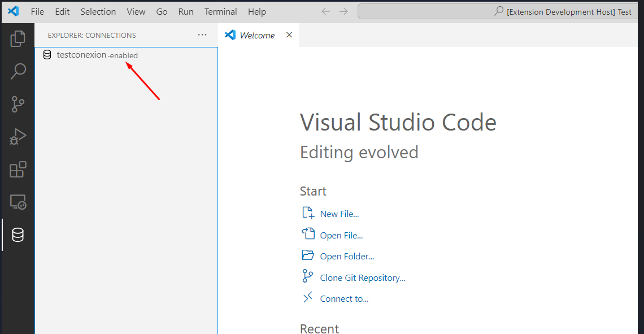
Task: Click the Open Folder... link
Action: (x=347, y=257)
